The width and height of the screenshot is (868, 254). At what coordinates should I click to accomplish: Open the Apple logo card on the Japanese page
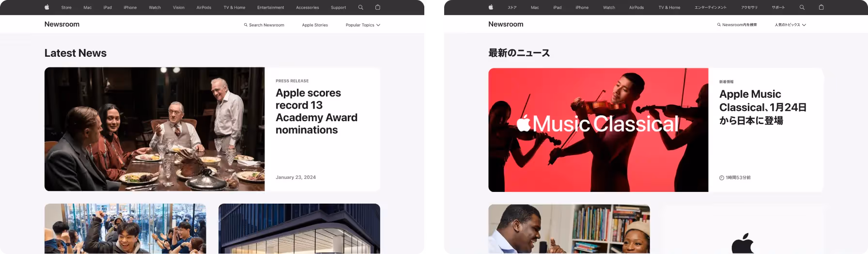pos(743,229)
